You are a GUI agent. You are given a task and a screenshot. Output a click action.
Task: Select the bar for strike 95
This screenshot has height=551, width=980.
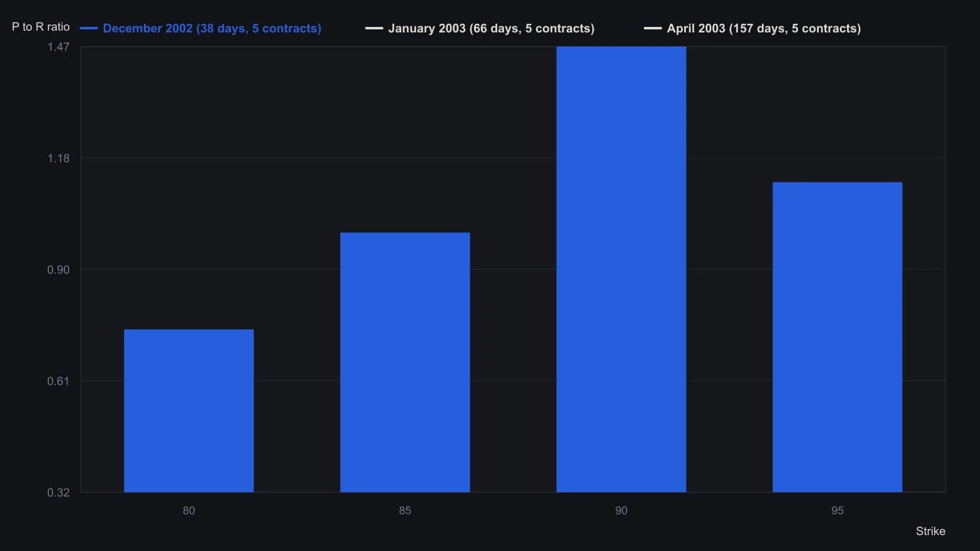(x=837, y=337)
